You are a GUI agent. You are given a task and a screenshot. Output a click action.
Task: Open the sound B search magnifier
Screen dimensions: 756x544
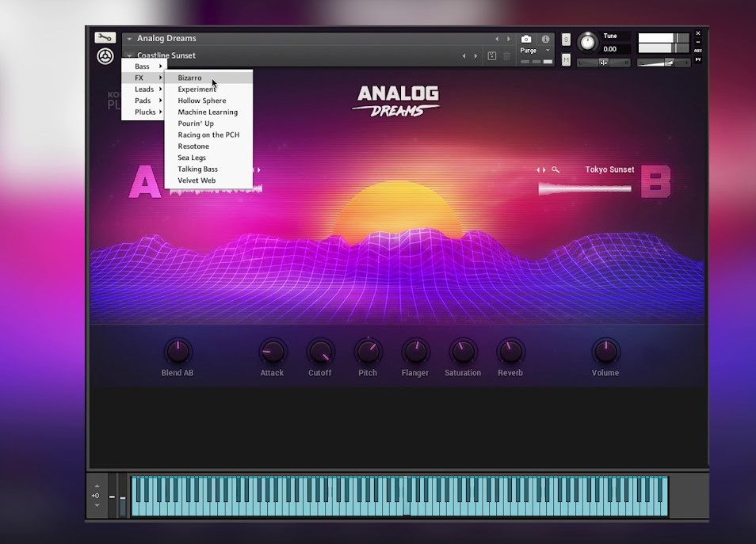[556, 169]
